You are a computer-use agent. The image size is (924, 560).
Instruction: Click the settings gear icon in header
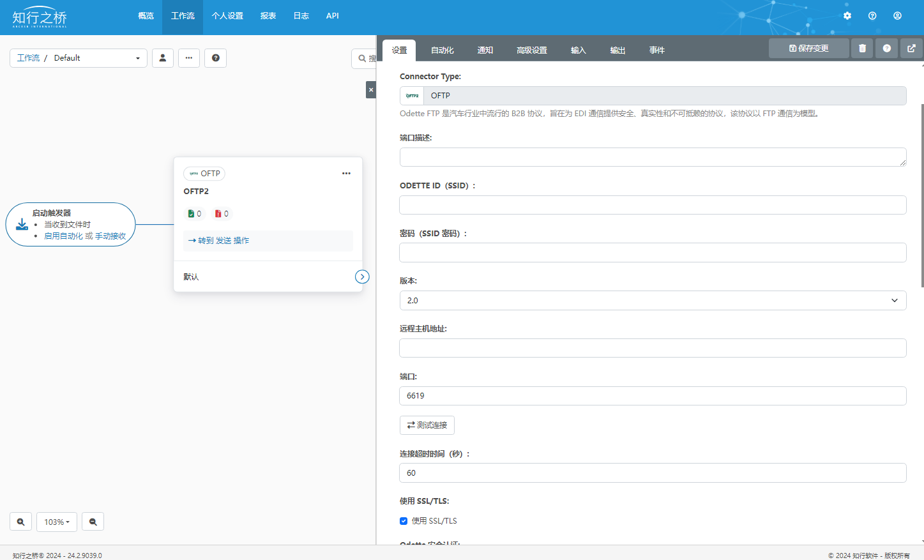pyautogui.click(x=847, y=16)
